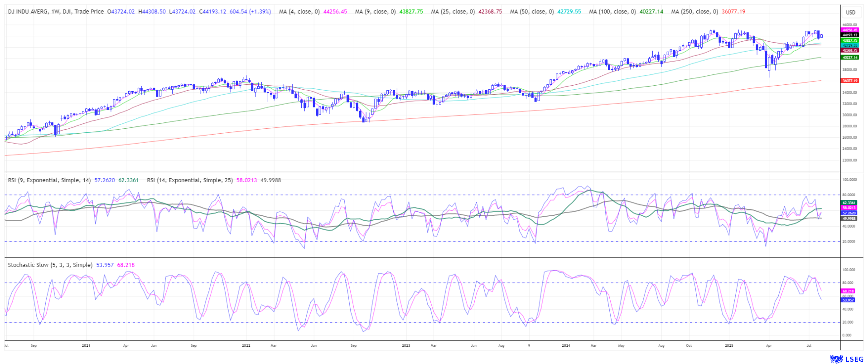This screenshot has width=868, height=364.
Task: Click the 2024 label on time axis
Action: pos(566,345)
